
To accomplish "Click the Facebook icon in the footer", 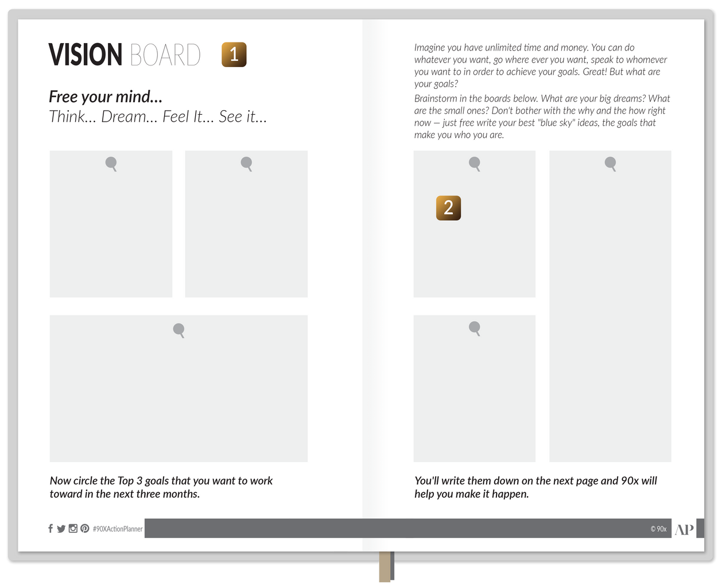I will coord(51,528).
